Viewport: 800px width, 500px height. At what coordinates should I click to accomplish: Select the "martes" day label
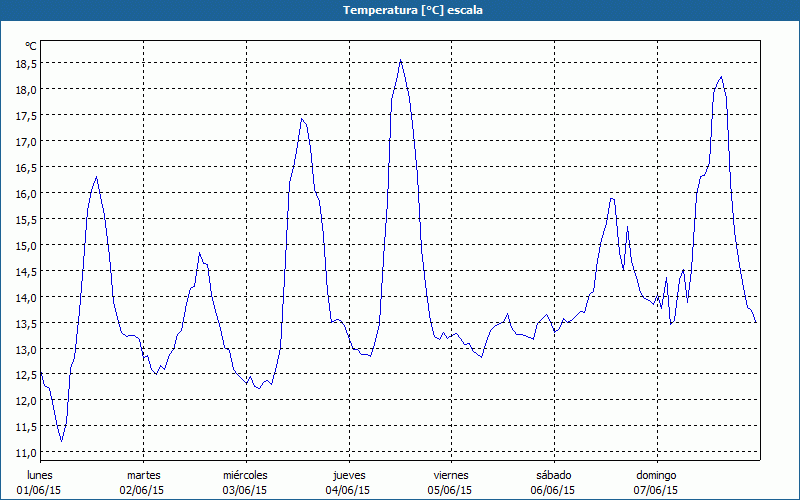click(x=143, y=475)
